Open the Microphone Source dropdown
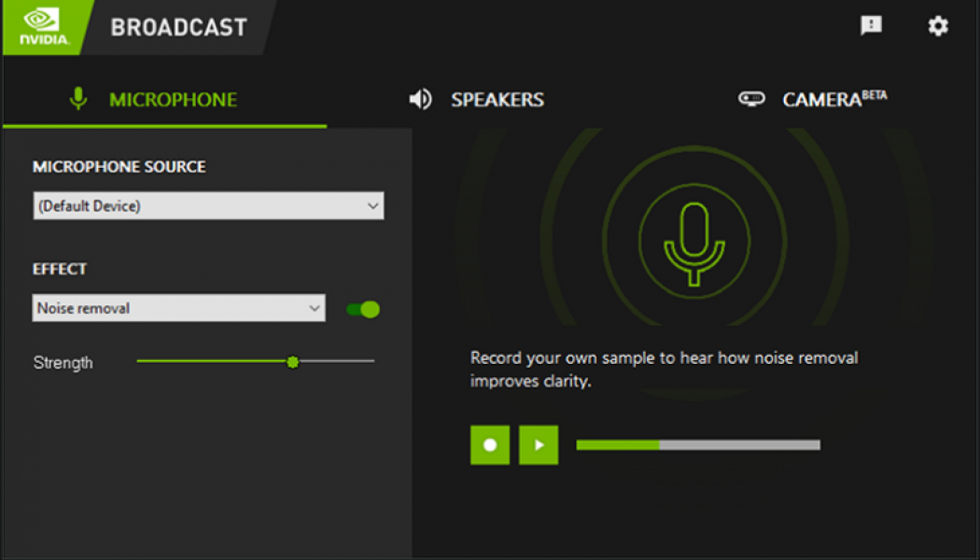980x560 pixels. (207, 205)
